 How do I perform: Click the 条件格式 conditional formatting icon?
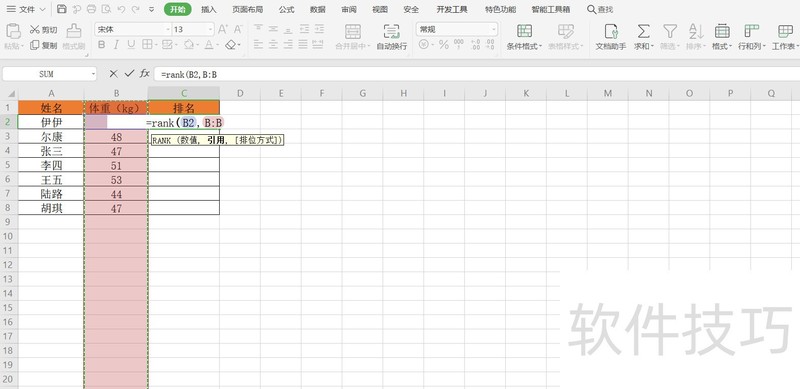(x=524, y=31)
